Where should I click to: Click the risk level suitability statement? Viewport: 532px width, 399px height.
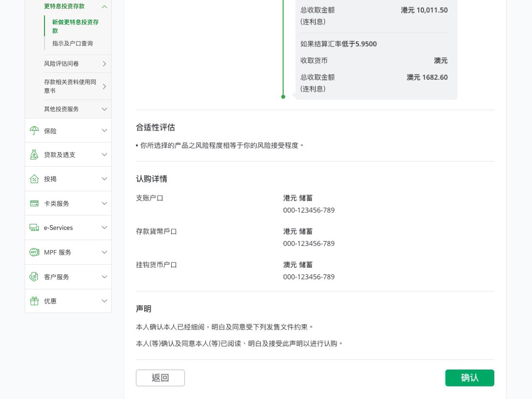click(x=219, y=145)
